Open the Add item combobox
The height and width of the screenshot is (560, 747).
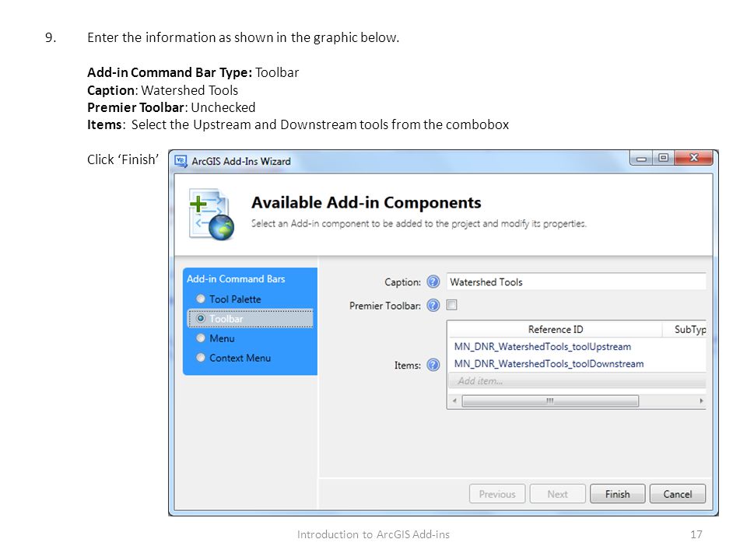(x=577, y=381)
